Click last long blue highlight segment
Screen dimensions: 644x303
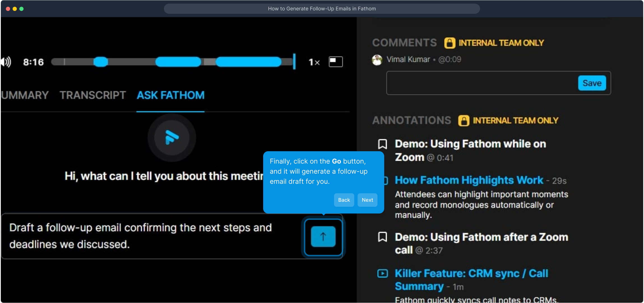pos(249,62)
